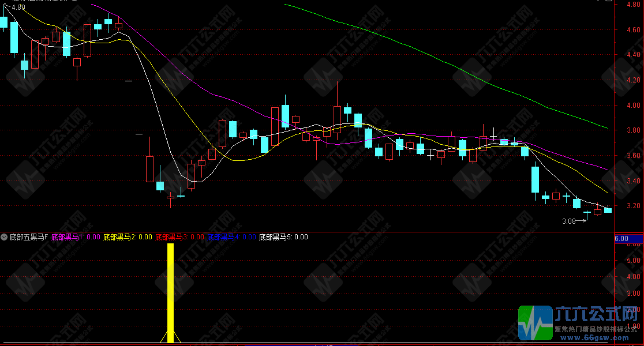Click the blue 底部黑马4 indicator label
The width and height of the screenshot is (644, 346).
pos(231,237)
